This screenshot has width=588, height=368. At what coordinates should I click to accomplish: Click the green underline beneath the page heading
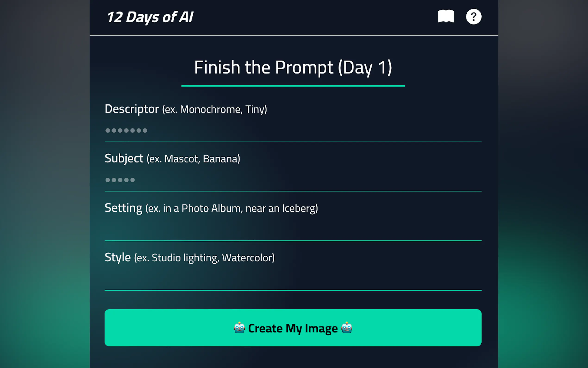pyautogui.click(x=293, y=86)
